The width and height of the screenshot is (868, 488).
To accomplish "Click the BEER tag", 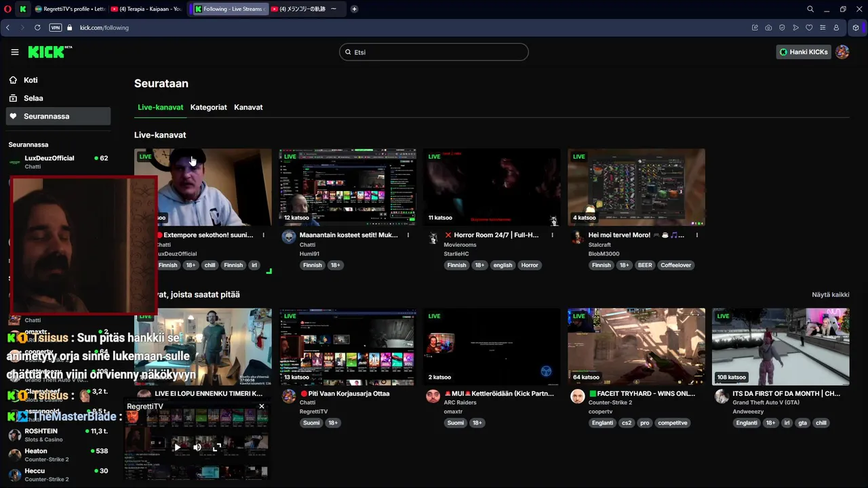I will 645,265.
